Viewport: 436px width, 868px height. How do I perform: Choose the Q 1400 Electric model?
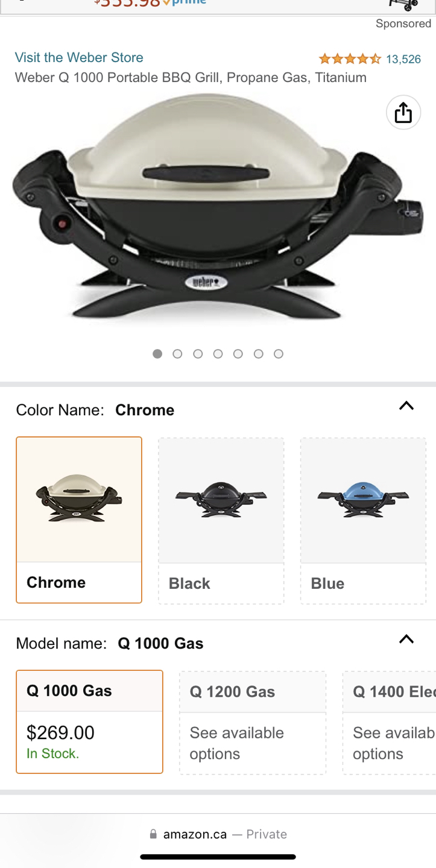[x=389, y=722]
